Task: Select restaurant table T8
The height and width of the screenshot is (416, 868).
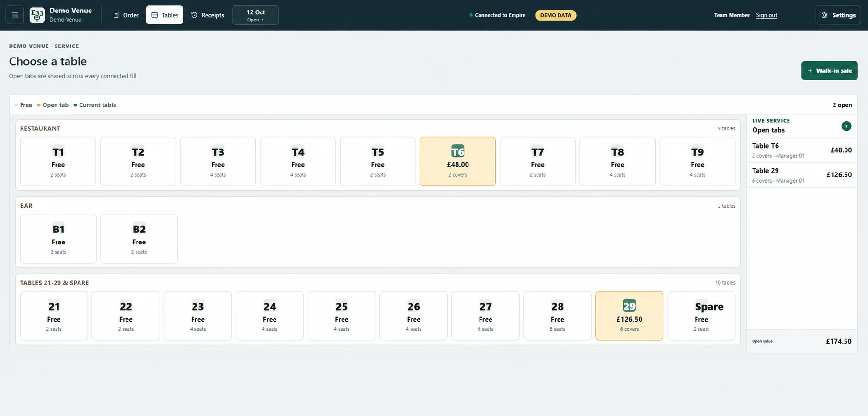Action: 617,162
